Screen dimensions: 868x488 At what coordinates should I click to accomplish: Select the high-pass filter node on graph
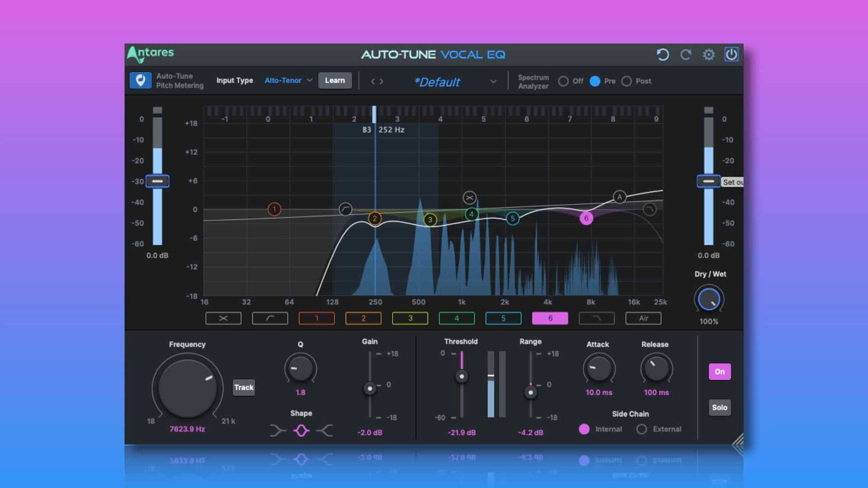(x=345, y=209)
